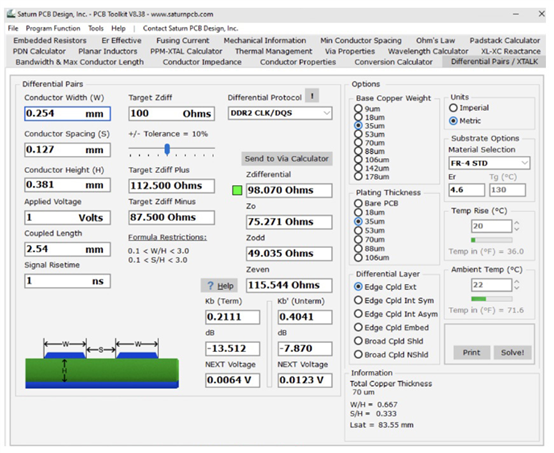Switch to the Fusing Current tab
The image size is (554, 453).
click(183, 41)
